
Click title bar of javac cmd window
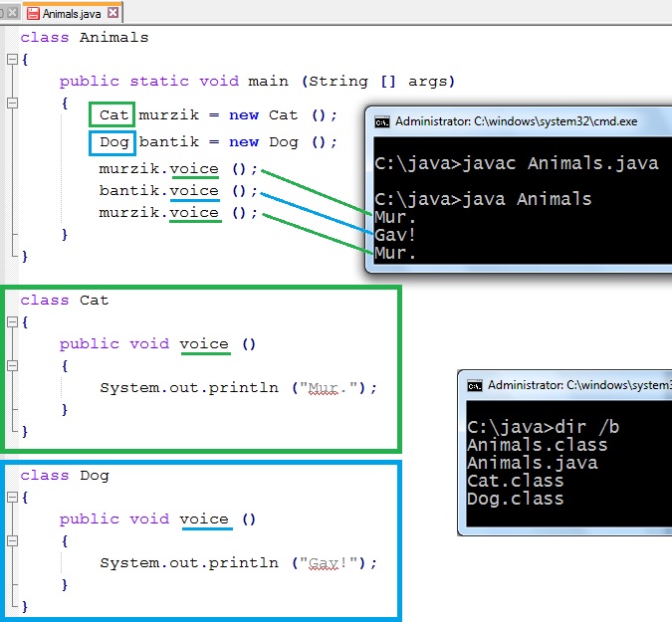(x=521, y=121)
